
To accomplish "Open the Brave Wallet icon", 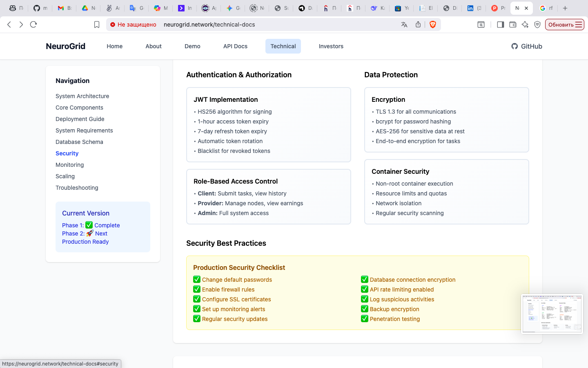I will point(513,25).
